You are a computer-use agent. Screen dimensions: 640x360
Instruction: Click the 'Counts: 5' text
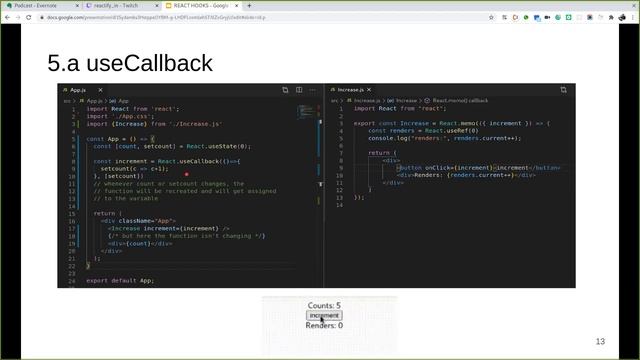324,305
